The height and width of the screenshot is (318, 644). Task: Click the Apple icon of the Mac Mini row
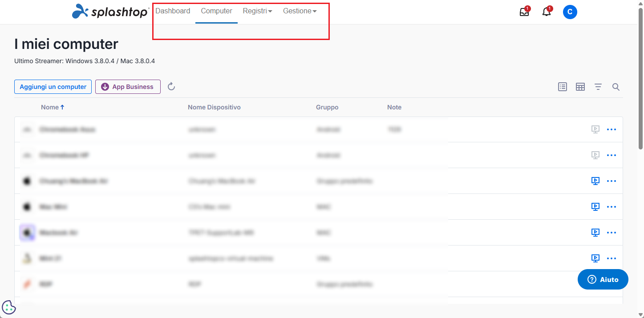pyautogui.click(x=27, y=207)
